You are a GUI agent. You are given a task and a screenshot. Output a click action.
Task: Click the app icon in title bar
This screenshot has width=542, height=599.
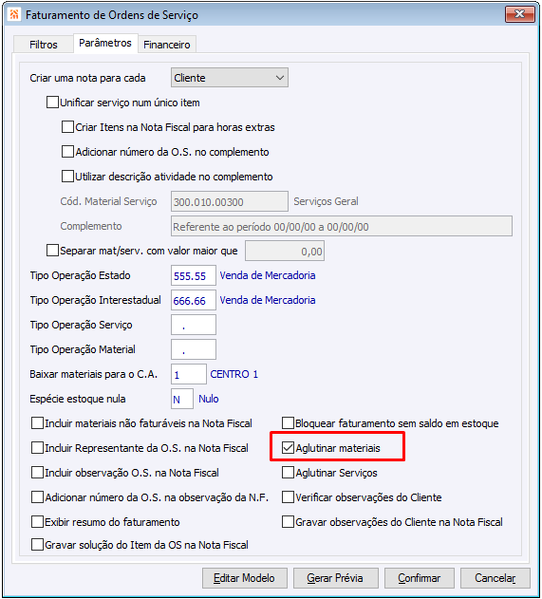[x=14, y=15]
